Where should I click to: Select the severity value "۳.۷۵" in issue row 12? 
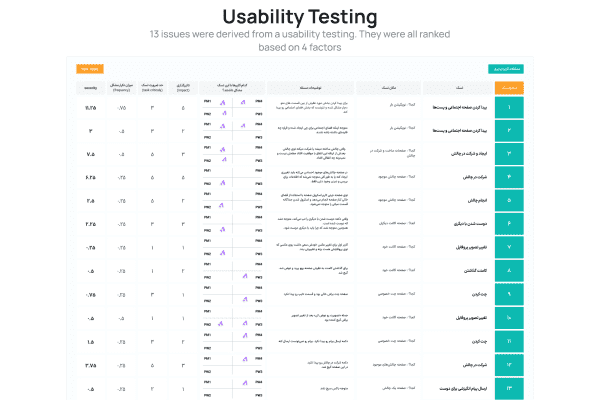(x=90, y=366)
